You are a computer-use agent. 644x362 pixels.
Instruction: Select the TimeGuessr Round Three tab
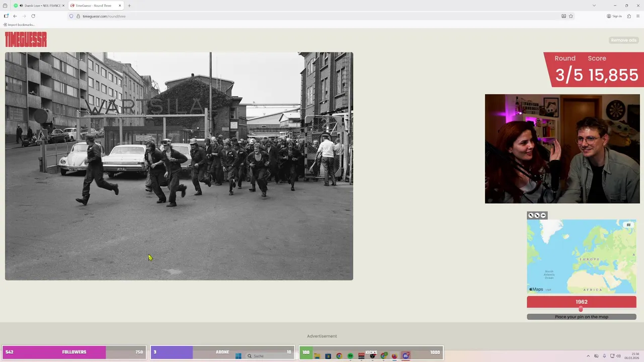[x=96, y=6]
